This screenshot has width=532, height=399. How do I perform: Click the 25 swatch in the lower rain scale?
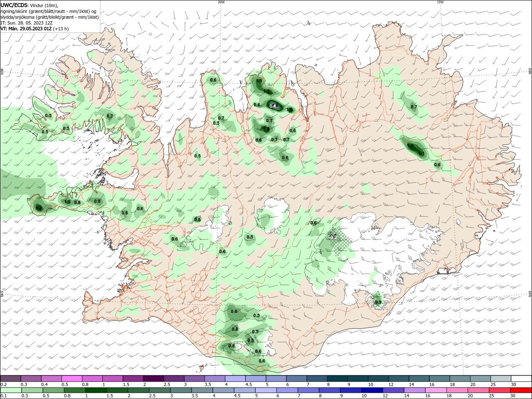tap(500, 390)
